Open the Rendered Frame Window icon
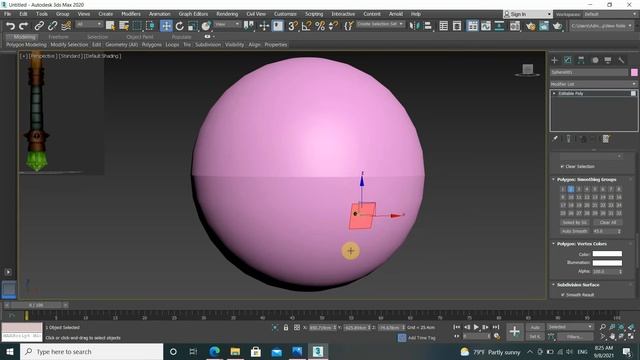The height and width of the screenshot is (360, 640). pos(544,26)
